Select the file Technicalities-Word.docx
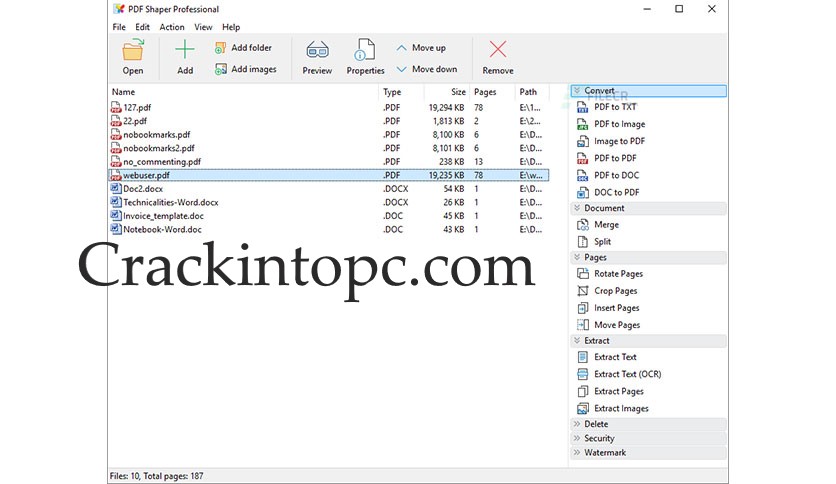The height and width of the screenshot is (484, 836). pyautogui.click(x=171, y=203)
